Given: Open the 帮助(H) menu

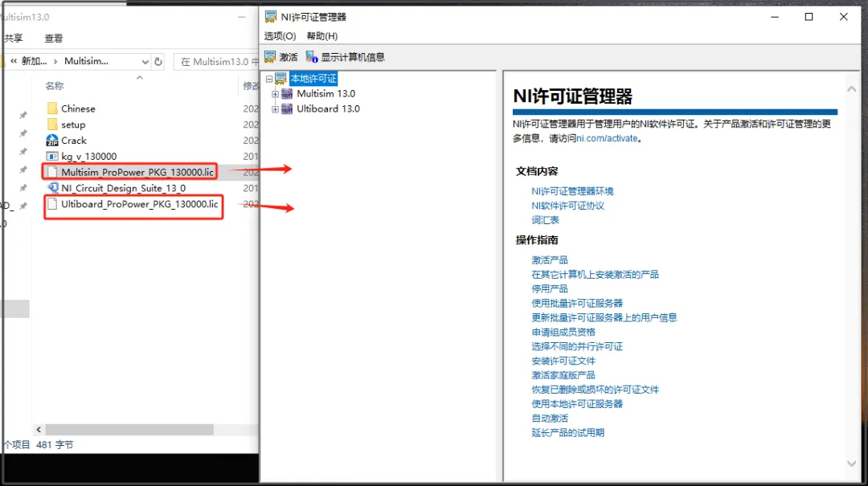Looking at the screenshot, I should pyautogui.click(x=322, y=36).
